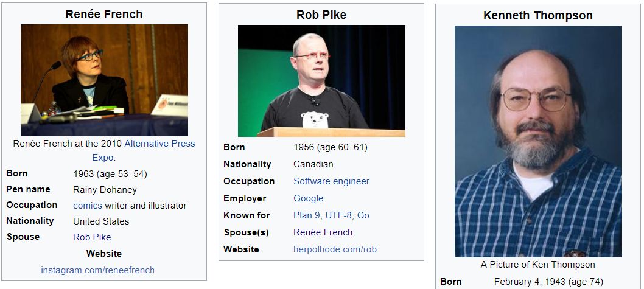Open the Plan 9 link
The image size is (644, 289).
coord(307,215)
